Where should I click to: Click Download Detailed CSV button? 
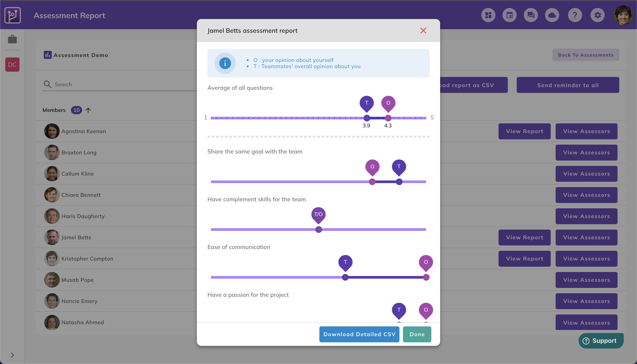(x=359, y=334)
